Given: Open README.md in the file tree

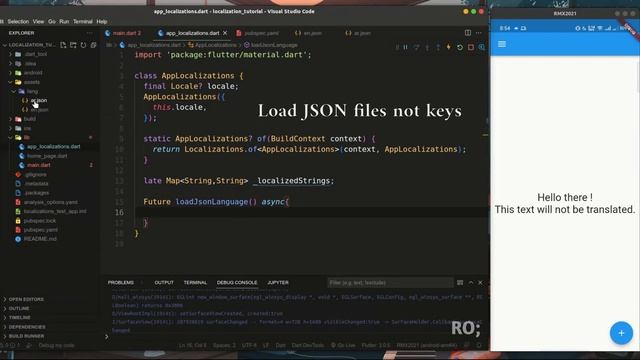Looking at the screenshot, I should pyautogui.click(x=50, y=239).
